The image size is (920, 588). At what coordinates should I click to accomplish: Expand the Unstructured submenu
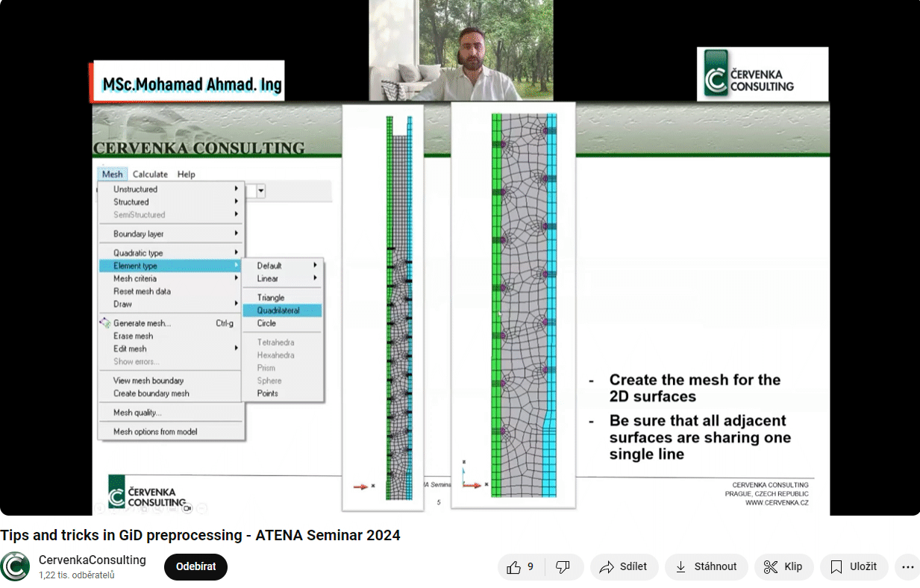[172, 190]
